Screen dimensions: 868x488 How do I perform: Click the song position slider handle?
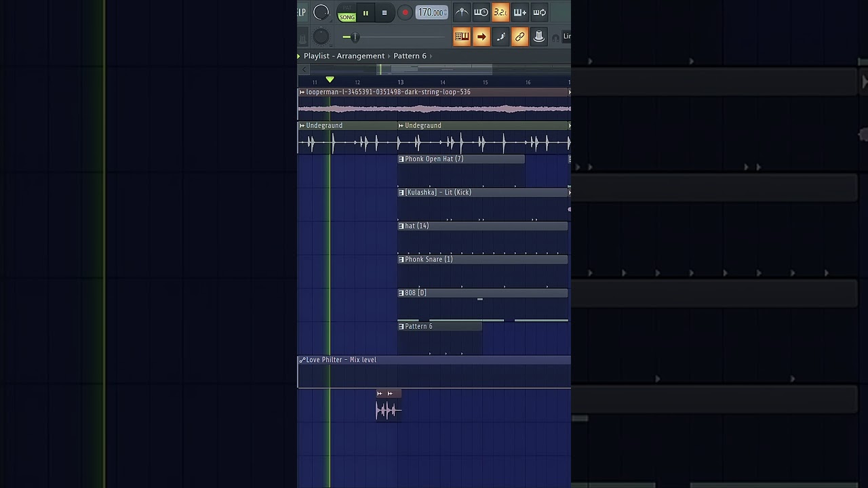pyautogui.click(x=354, y=37)
